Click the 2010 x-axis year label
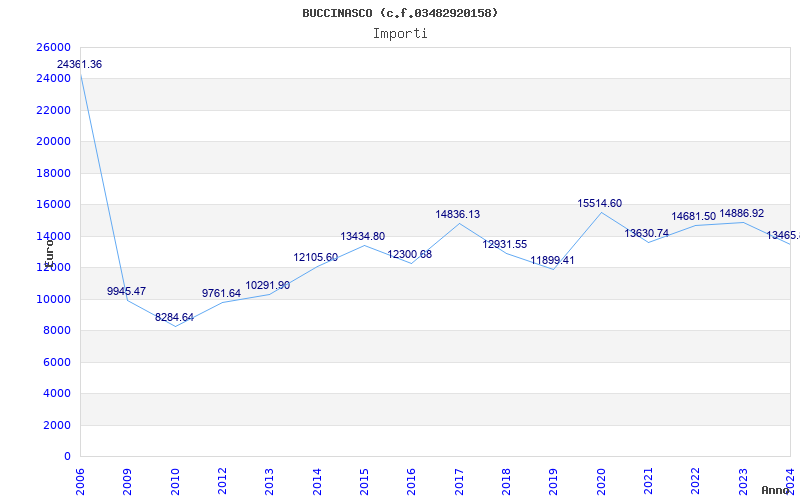This screenshot has width=800, height=500. (174, 481)
